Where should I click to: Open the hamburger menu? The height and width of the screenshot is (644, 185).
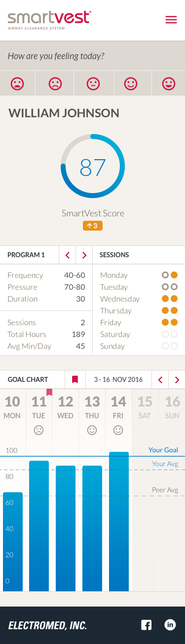click(171, 20)
